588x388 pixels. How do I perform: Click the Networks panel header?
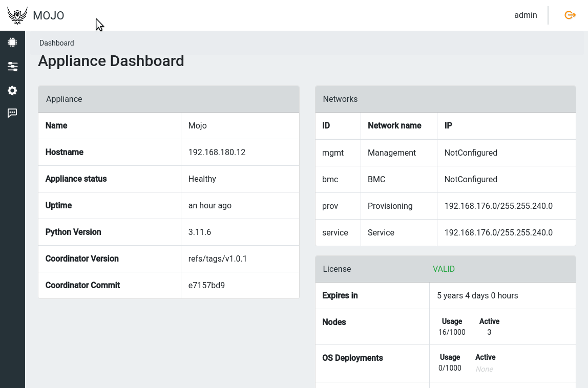tap(445, 99)
